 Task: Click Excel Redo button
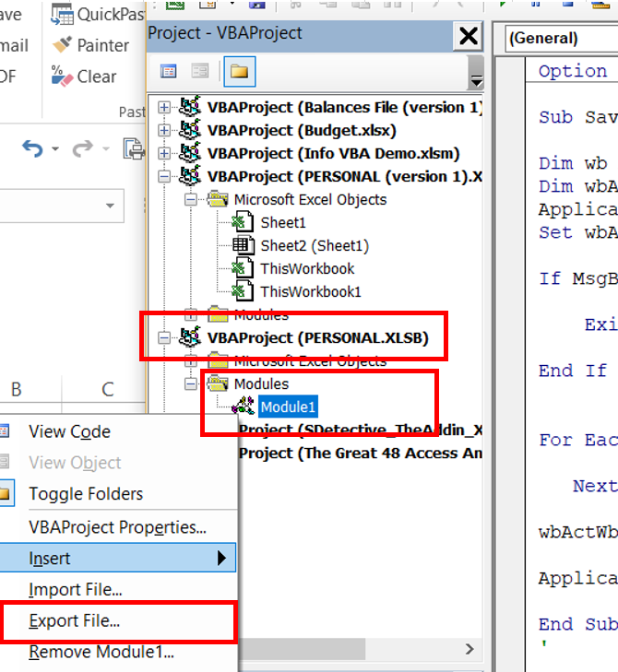pos(82,148)
